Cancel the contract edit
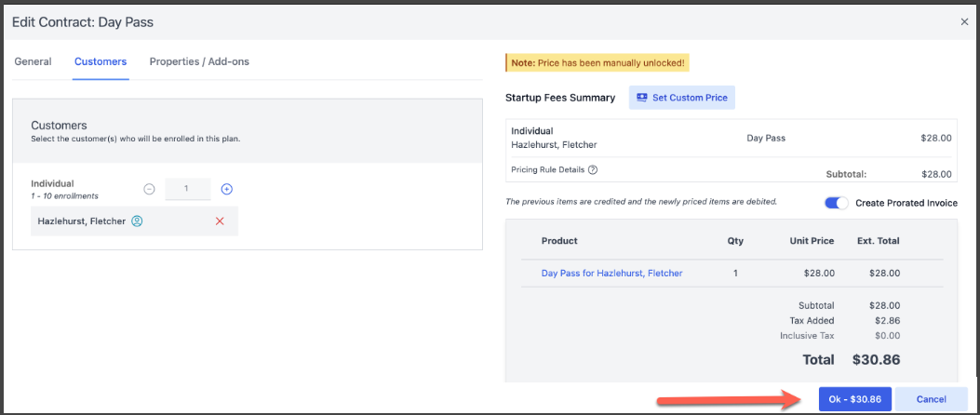This screenshot has width=980, height=415. tap(931, 398)
